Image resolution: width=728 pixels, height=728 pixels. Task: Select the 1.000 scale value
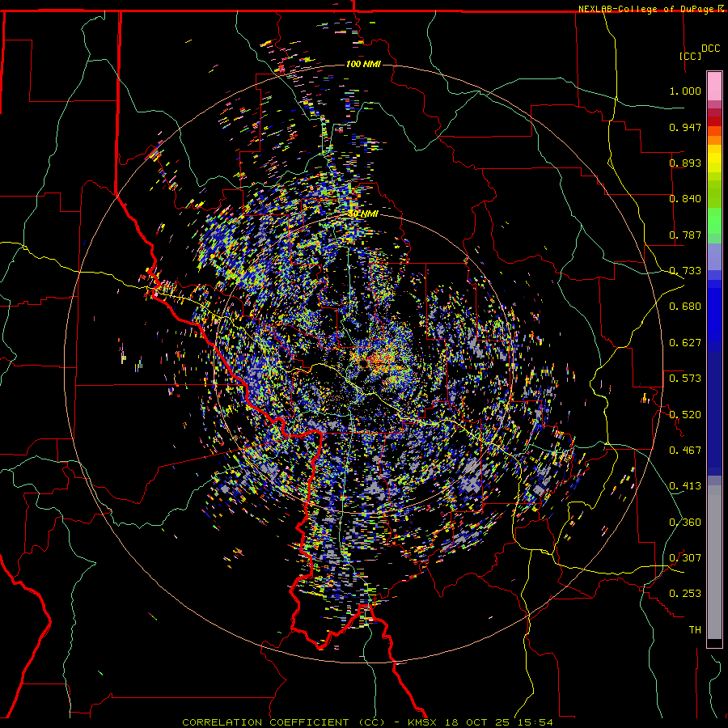click(685, 91)
